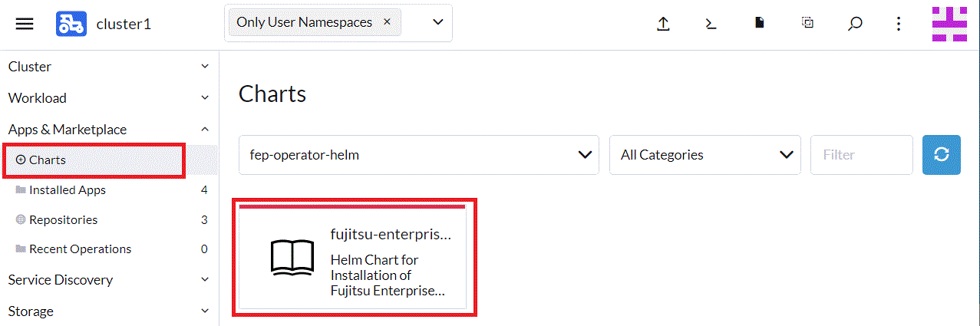Viewport: 980px width, 326px height.
Task: Click the cluster1 tractor logo icon
Action: (71, 24)
